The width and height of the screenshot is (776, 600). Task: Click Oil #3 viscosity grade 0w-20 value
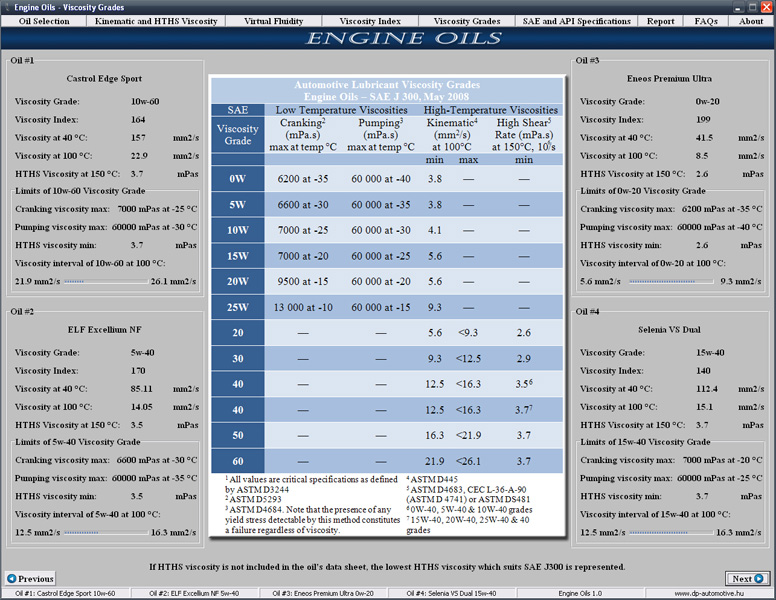pos(708,101)
